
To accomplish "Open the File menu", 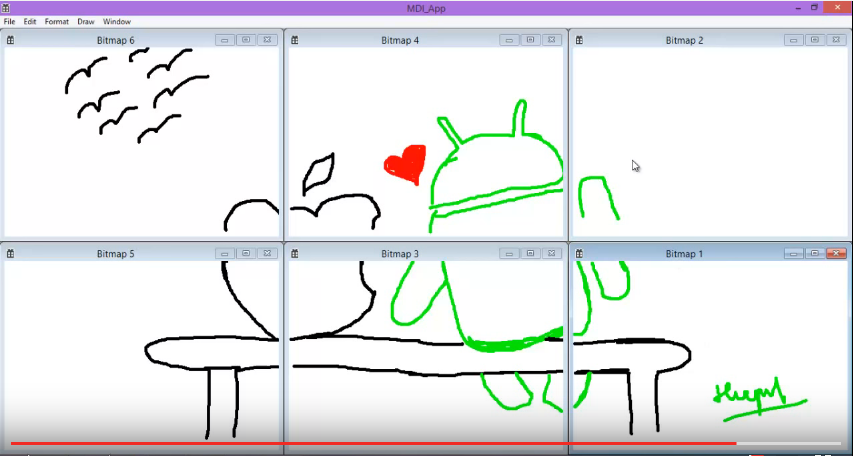I will (x=9, y=22).
